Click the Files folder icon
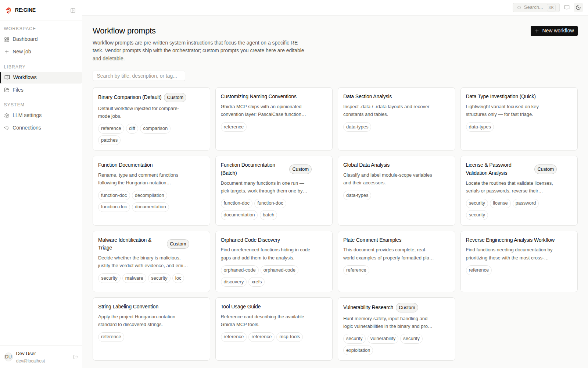588x368 pixels. click(7, 90)
